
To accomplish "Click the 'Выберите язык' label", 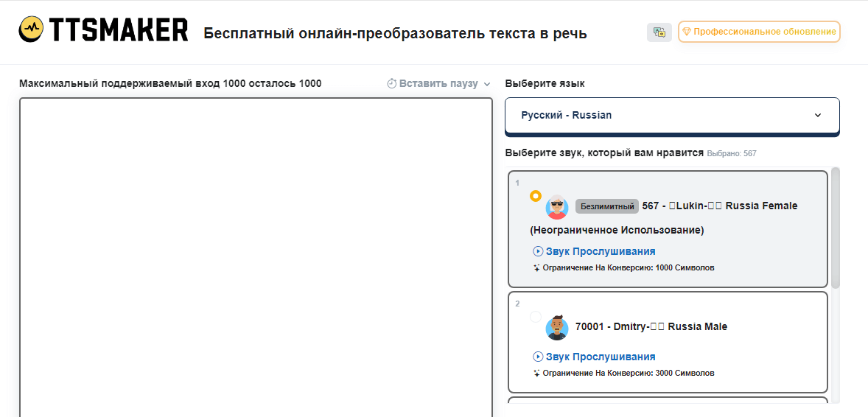I will tap(545, 84).
